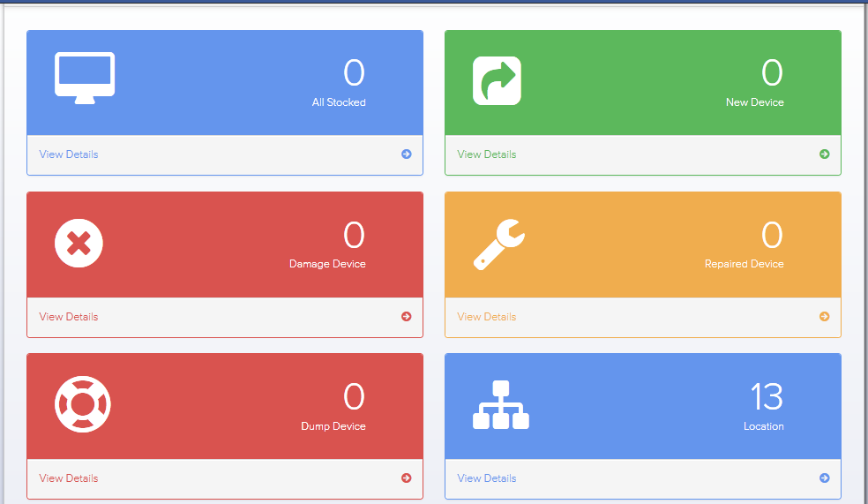The height and width of the screenshot is (504, 868).
Task: Open View Details under Dump Device
Action: 69,478
